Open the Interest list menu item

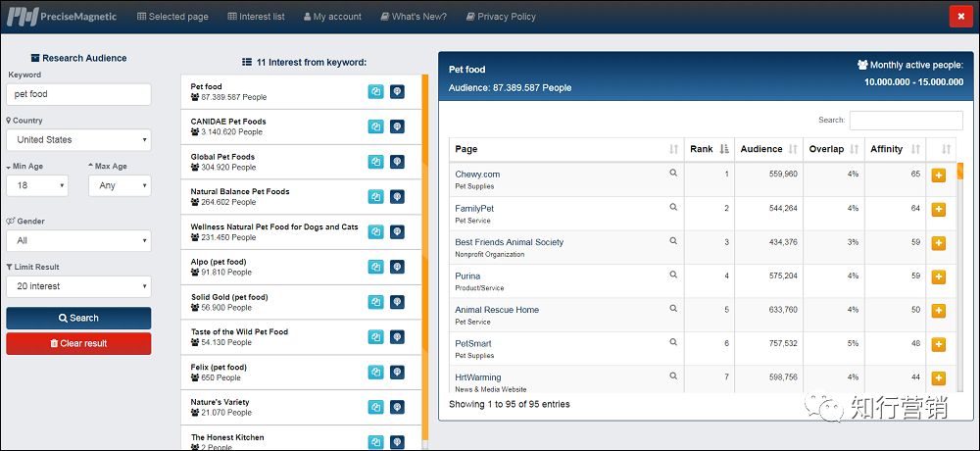pos(256,17)
